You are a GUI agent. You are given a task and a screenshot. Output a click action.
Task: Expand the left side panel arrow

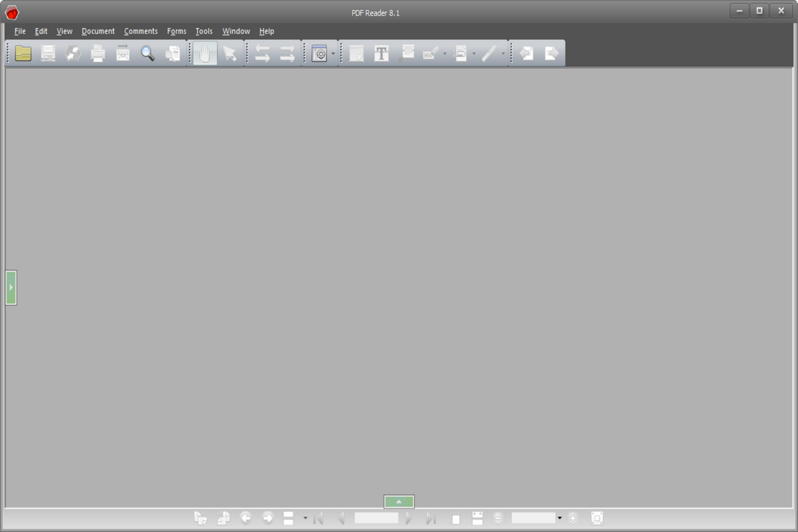point(11,287)
